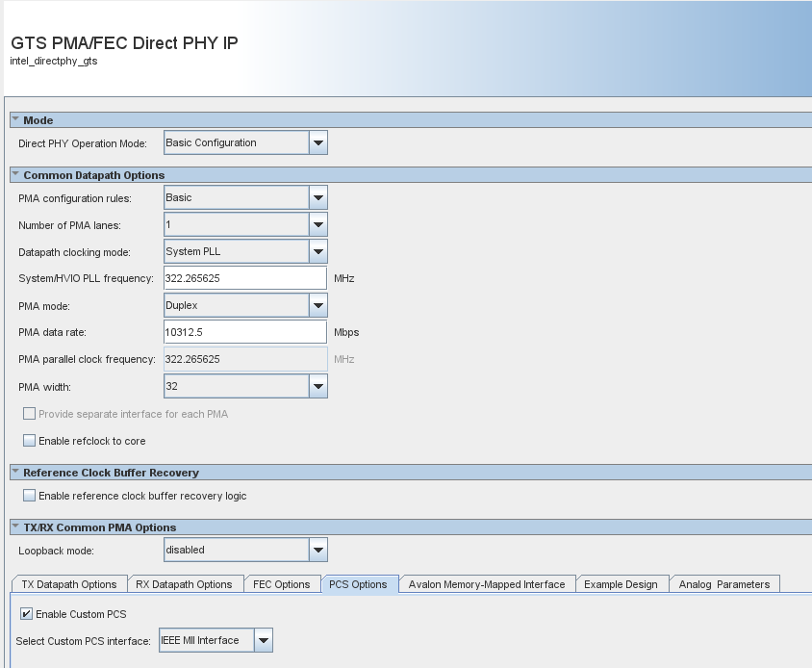Click MHz unit beside System/HVIO PLL frequency
This screenshot has width=812, height=668.
tap(343, 278)
